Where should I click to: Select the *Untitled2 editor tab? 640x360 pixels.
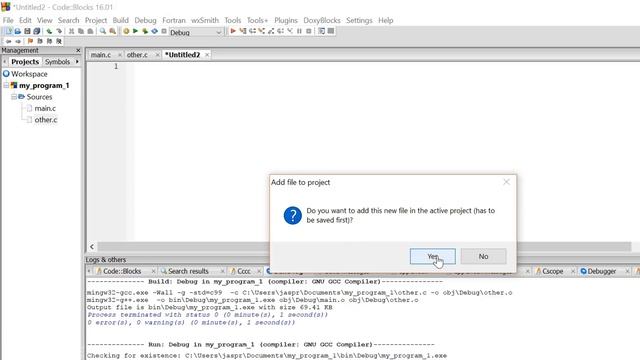point(182,55)
